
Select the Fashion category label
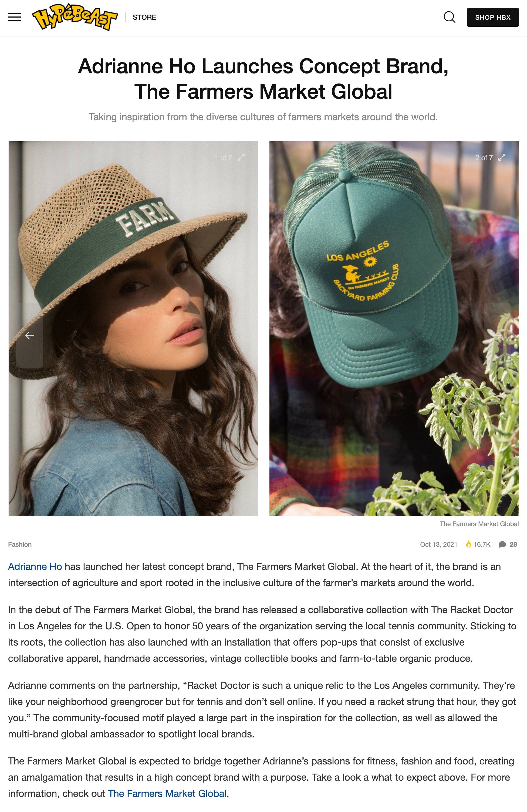tap(20, 544)
